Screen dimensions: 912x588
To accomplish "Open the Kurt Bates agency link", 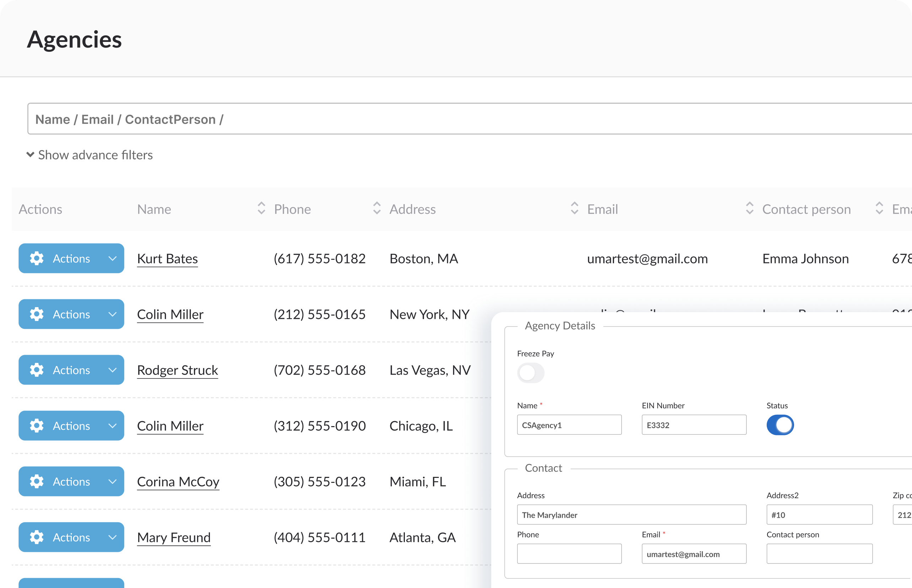I will 167,259.
